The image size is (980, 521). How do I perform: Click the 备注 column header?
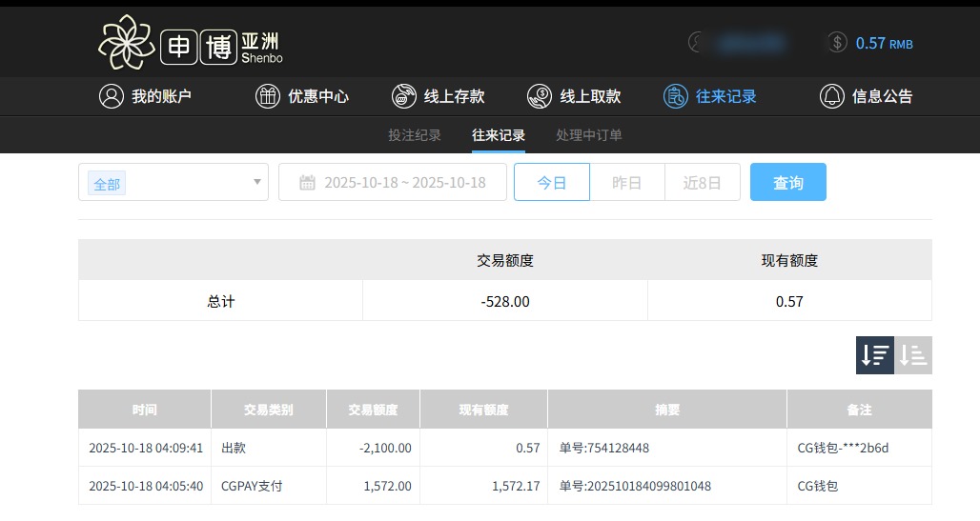point(859,410)
